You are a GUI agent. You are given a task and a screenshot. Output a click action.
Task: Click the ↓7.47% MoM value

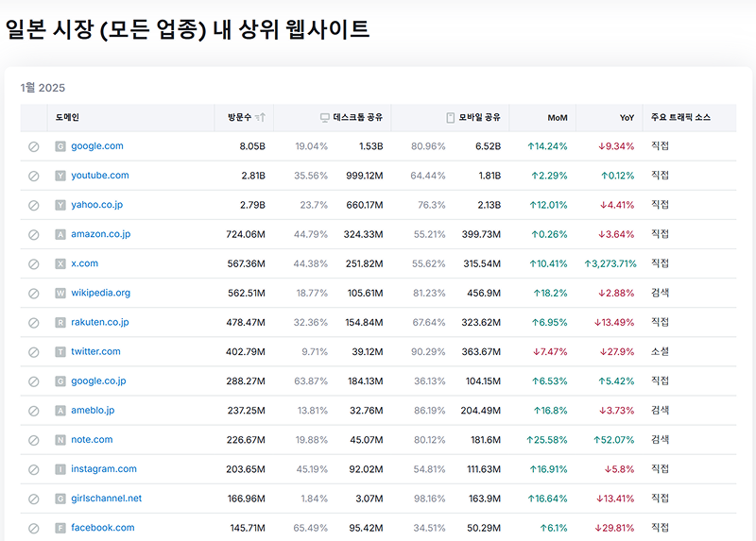tap(550, 352)
